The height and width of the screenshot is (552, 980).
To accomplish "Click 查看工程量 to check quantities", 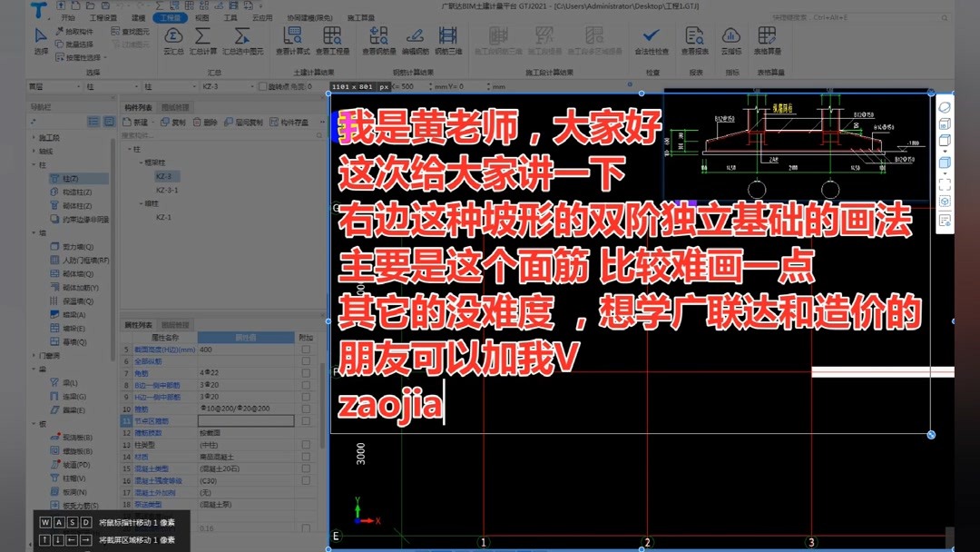I will 333,41.
